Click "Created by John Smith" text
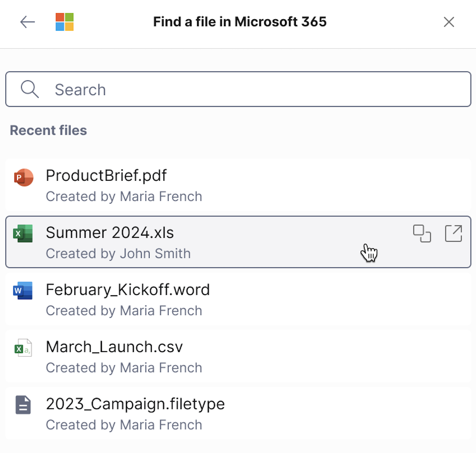The height and width of the screenshot is (453, 476). tap(118, 253)
